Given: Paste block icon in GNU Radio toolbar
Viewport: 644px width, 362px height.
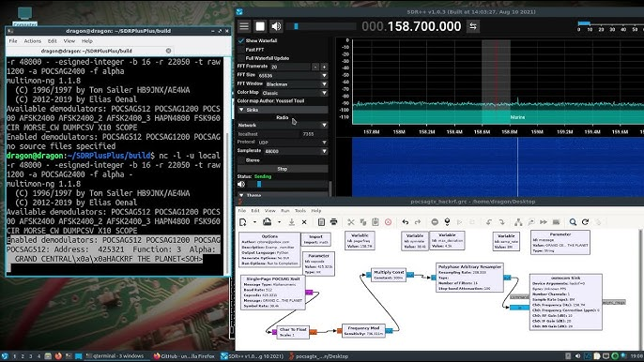Looking at the screenshot, I should tap(376, 222).
